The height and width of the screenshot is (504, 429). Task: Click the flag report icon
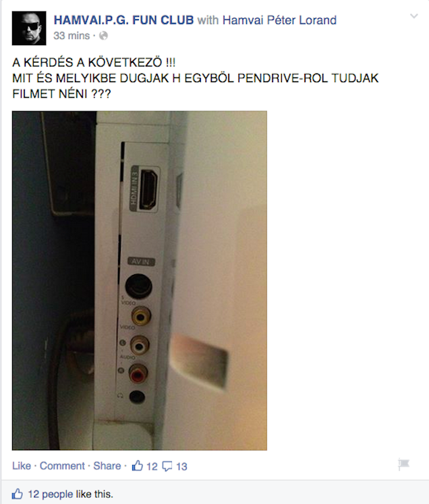click(403, 464)
